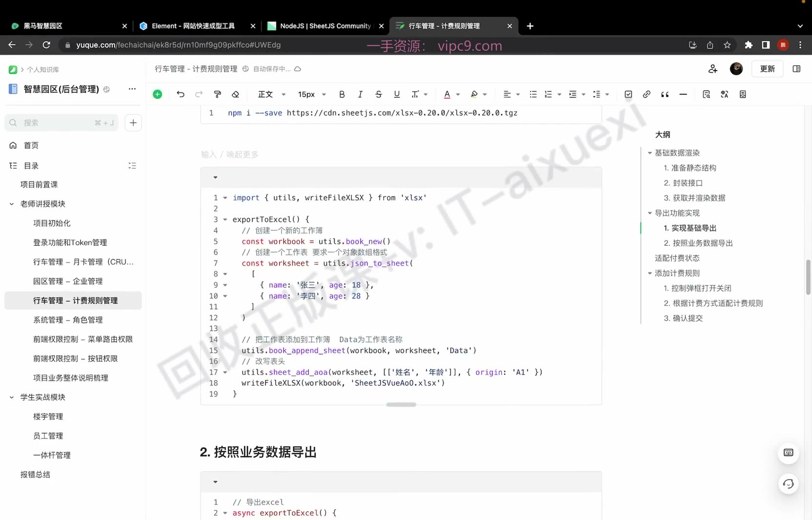Image resolution: width=812 pixels, height=520 pixels.
Task: Click the green insert plus button
Action: point(157,94)
